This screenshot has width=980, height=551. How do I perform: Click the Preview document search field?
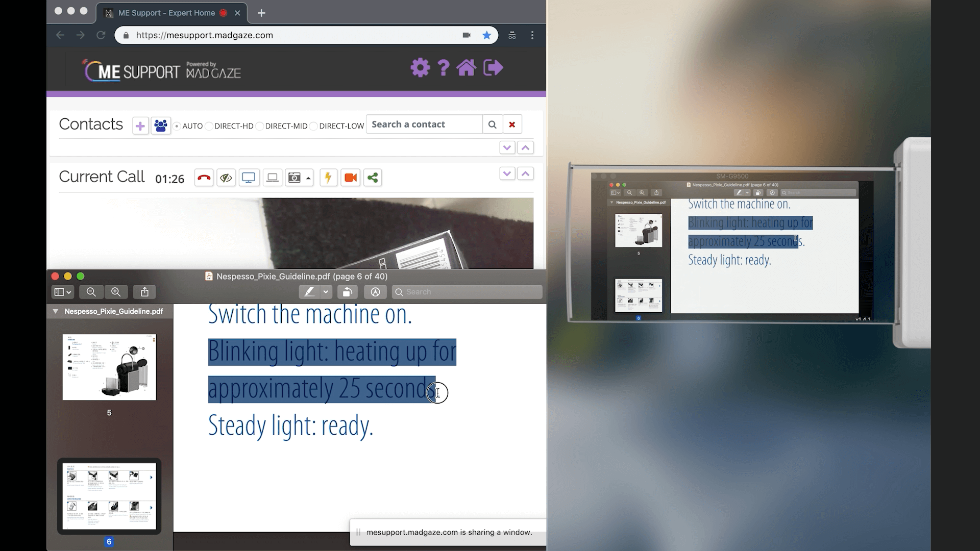(x=467, y=292)
